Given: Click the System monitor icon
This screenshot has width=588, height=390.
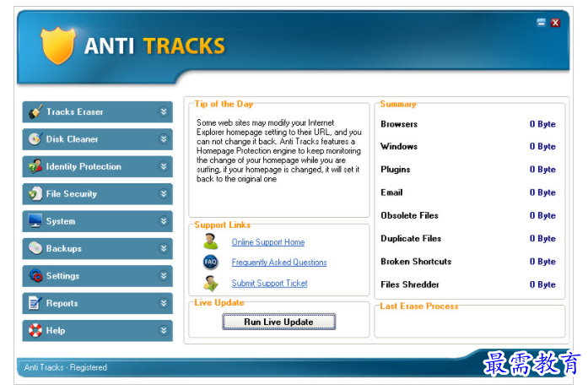Looking at the screenshot, I should (35, 220).
